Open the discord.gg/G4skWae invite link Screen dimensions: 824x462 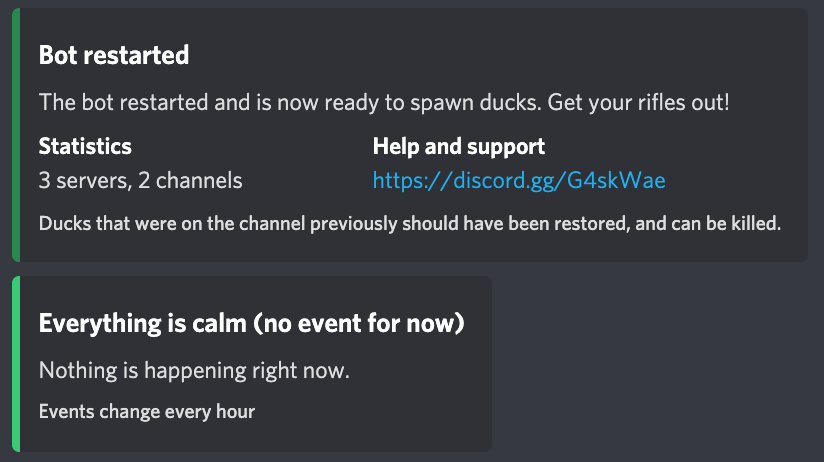click(x=518, y=181)
